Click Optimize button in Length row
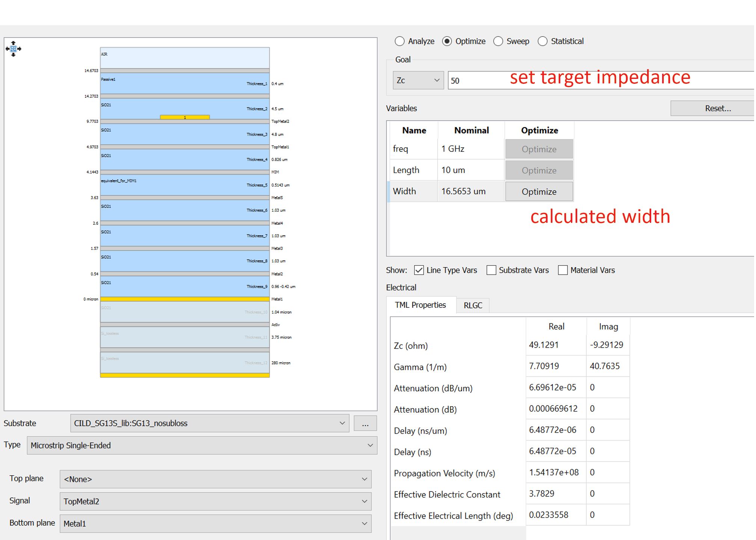 [539, 170]
